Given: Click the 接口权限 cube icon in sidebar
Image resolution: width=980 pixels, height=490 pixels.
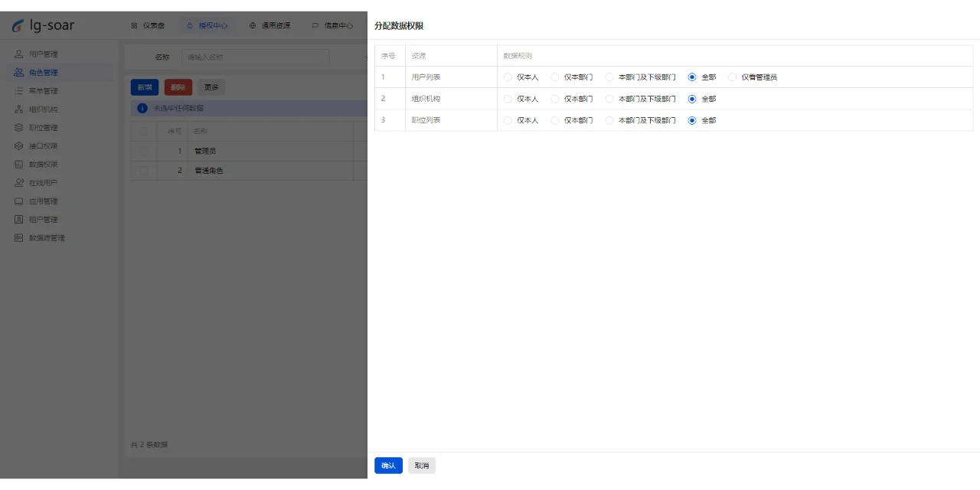Looking at the screenshot, I should click(x=19, y=146).
